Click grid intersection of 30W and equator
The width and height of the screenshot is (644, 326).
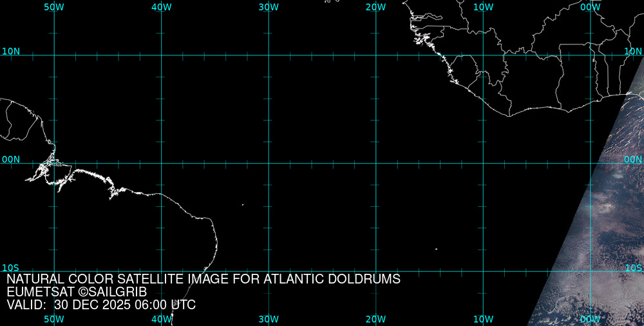click(269, 163)
